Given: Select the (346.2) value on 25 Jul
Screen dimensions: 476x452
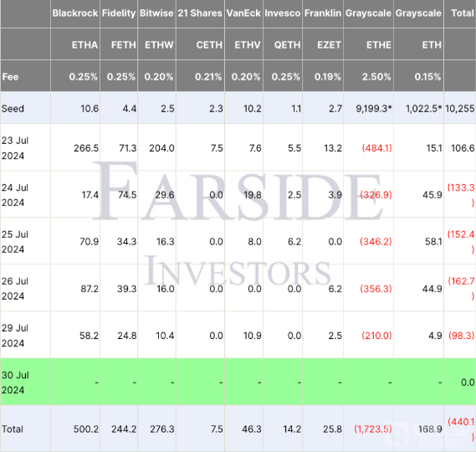Looking at the screenshot, I should pos(376,242).
